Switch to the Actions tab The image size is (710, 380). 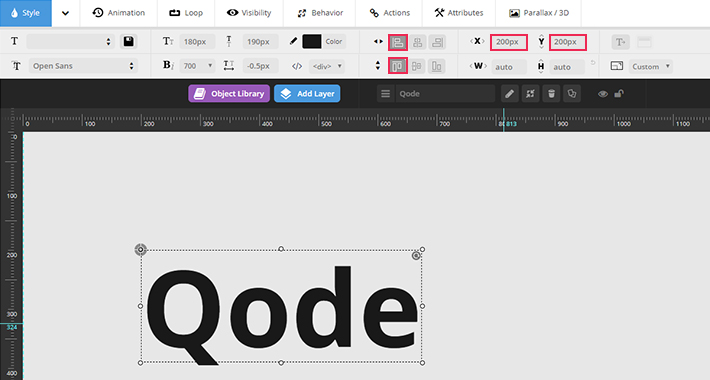point(389,13)
